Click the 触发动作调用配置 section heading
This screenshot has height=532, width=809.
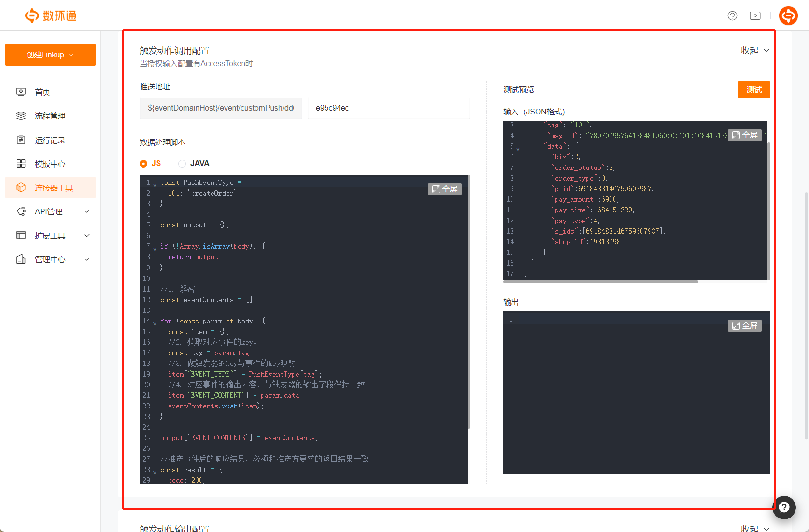pyautogui.click(x=174, y=51)
